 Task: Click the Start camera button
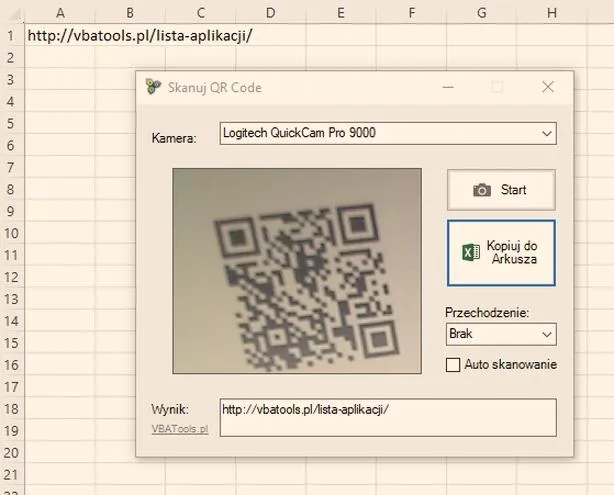click(x=501, y=190)
